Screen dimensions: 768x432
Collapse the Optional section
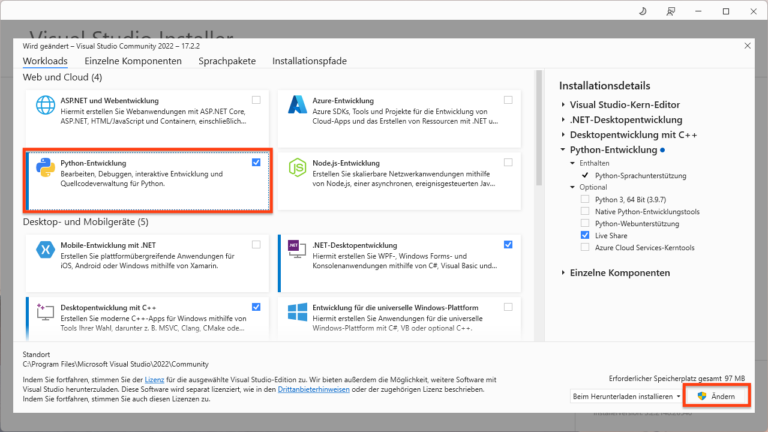tap(573, 187)
